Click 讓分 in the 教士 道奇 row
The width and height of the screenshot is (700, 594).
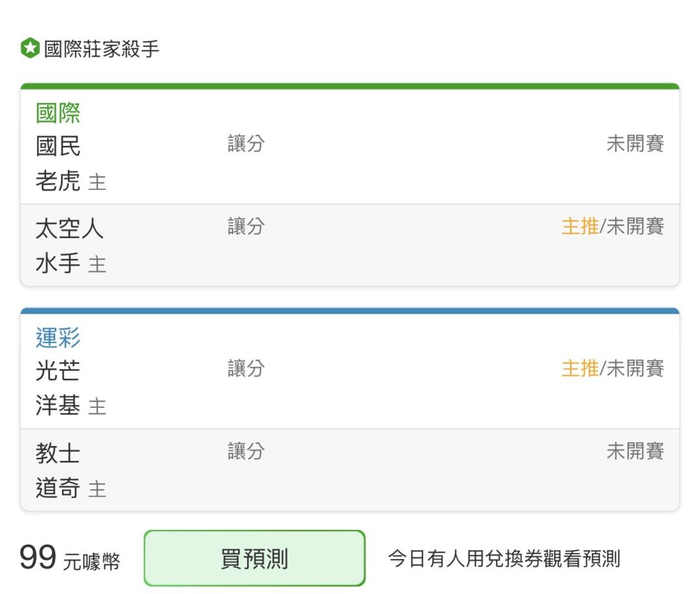[x=246, y=451]
